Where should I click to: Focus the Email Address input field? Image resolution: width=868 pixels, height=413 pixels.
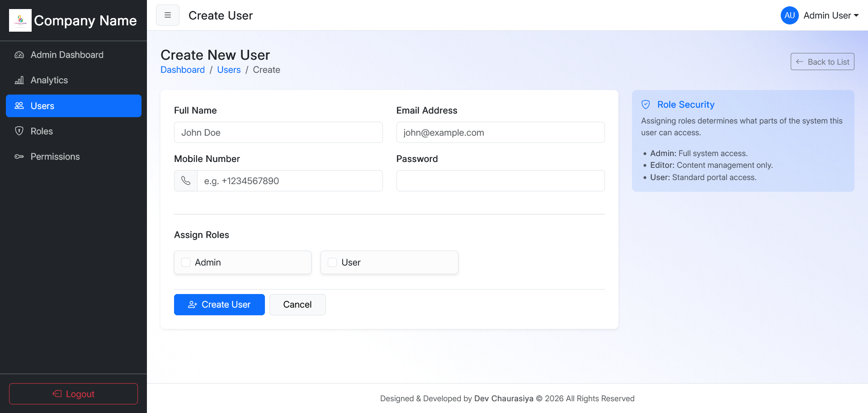pos(500,133)
